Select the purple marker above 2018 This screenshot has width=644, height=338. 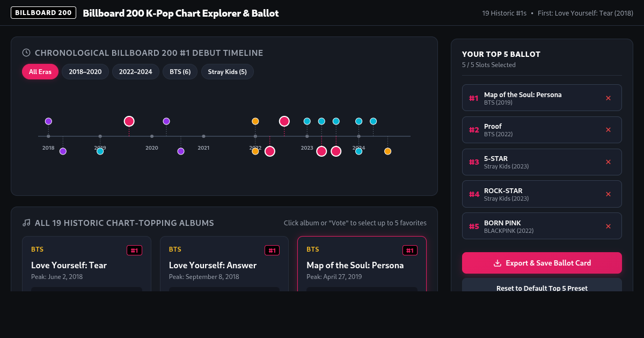48,121
